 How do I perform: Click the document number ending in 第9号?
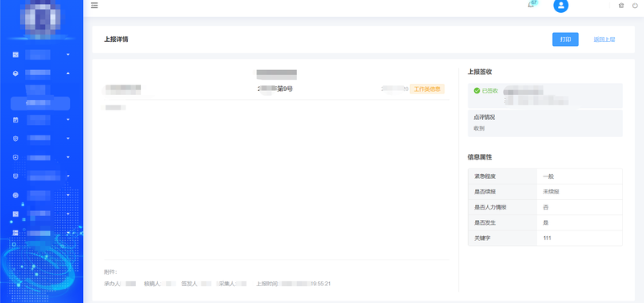tap(275, 89)
